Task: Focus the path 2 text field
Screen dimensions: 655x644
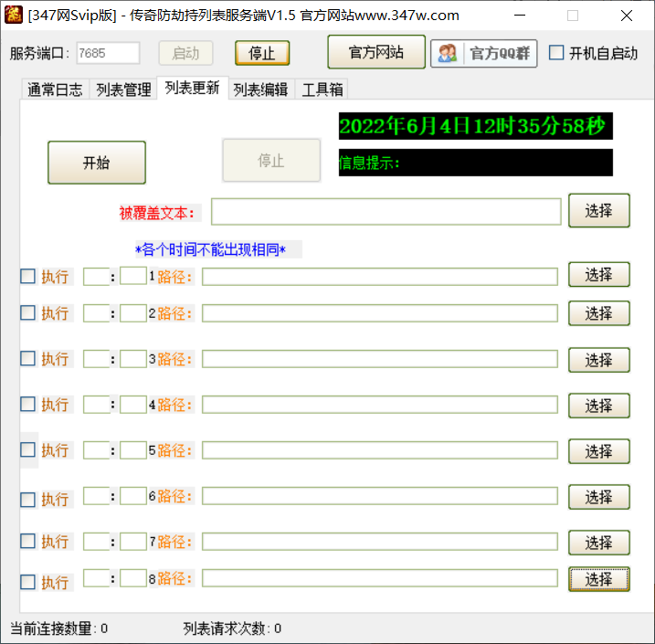Action: (380, 313)
